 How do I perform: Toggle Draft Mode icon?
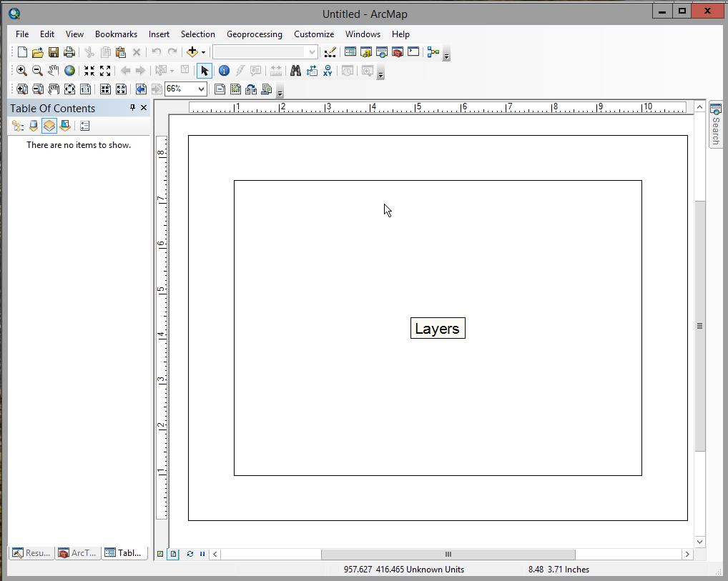coord(220,89)
